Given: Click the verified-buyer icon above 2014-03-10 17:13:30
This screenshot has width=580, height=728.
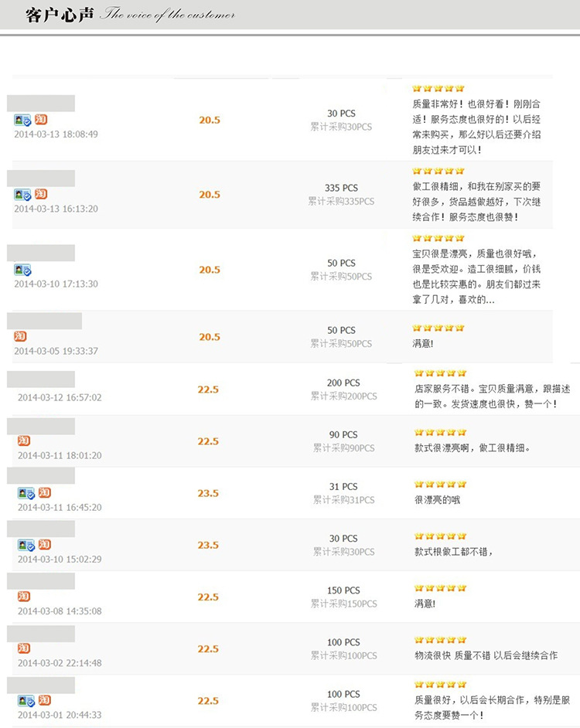Looking at the screenshot, I should tap(22, 270).
